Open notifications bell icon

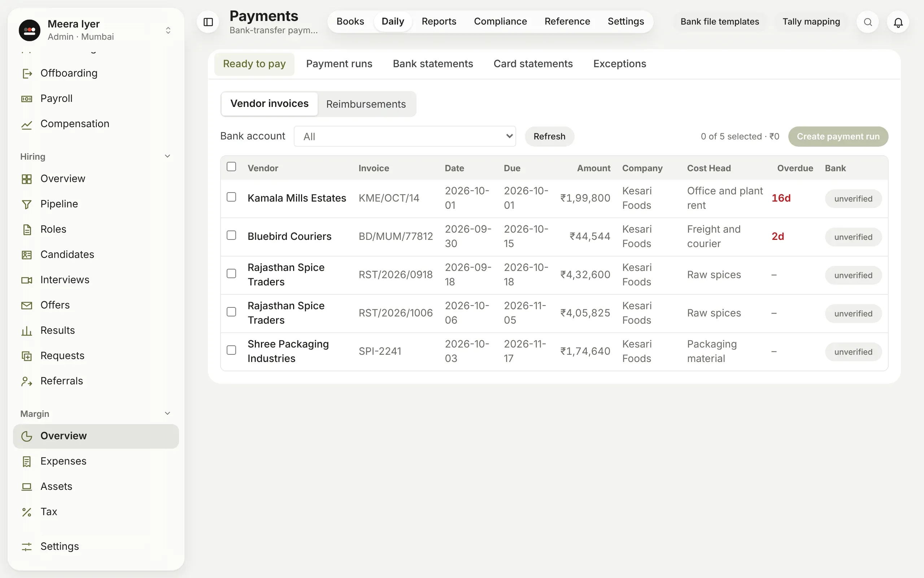898,22
